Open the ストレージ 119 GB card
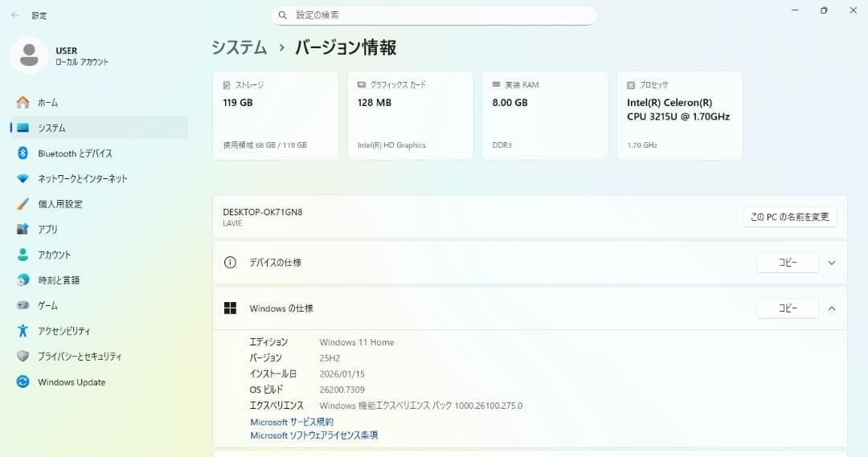This screenshot has height=457, width=868. 276,116
